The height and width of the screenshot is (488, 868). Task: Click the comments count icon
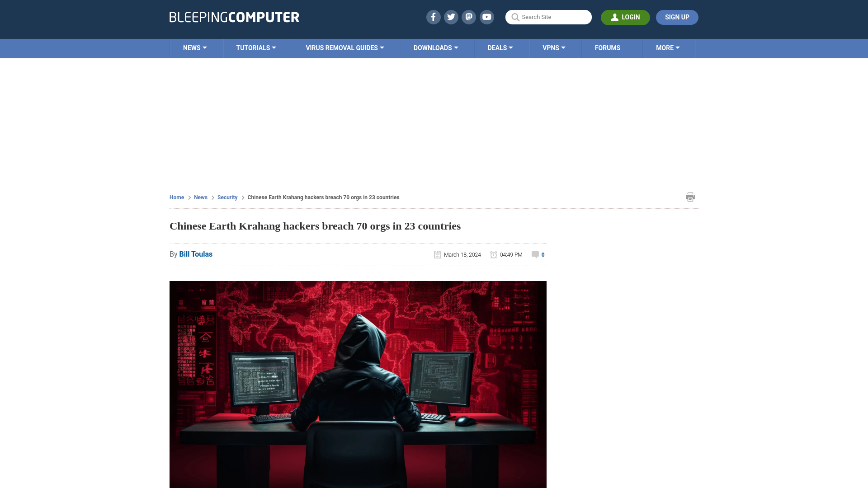click(x=535, y=254)
